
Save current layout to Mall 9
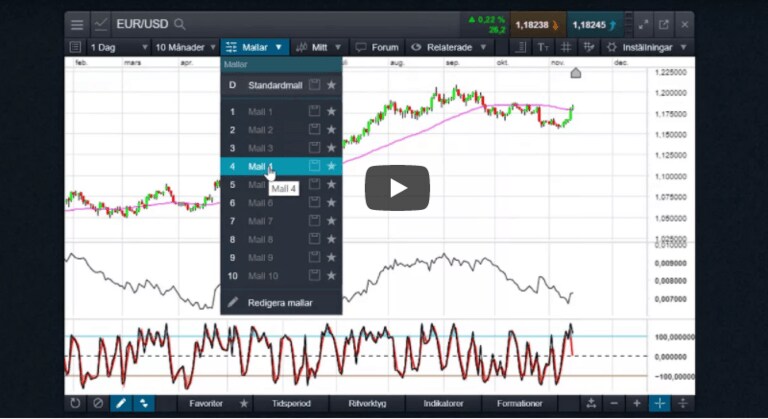point(314,257)
